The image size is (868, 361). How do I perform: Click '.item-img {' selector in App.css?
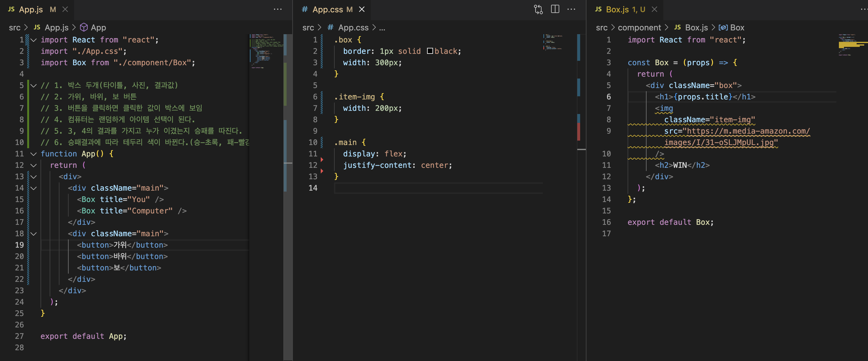(359, 97)
